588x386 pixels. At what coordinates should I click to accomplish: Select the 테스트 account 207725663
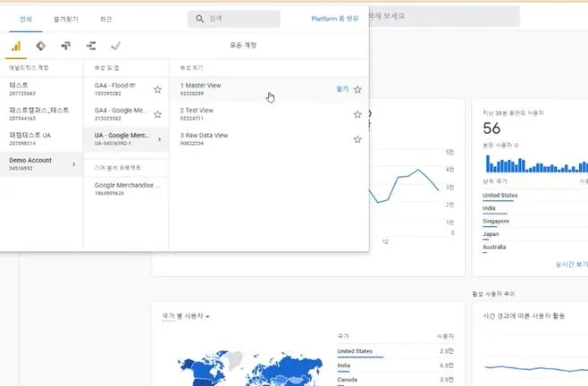tap(41, 89)
